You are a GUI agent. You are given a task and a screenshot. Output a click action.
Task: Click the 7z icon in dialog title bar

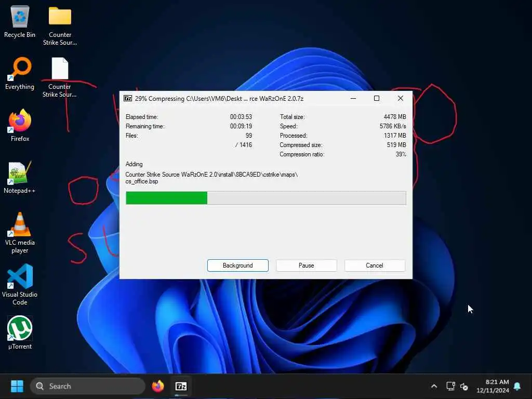[128, 98]
